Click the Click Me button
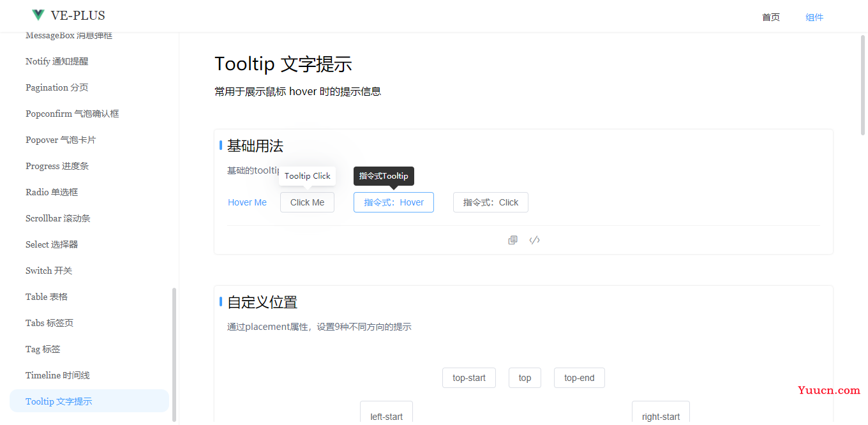 tap(307, 202)
